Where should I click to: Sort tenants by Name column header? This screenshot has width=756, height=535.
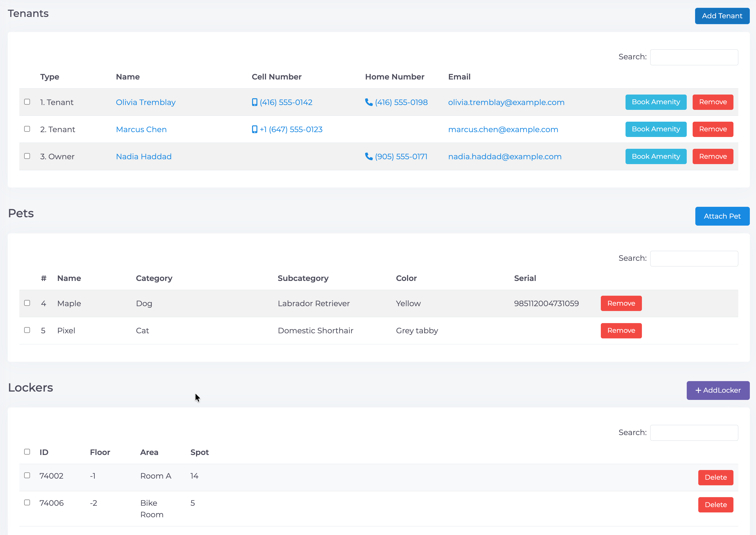128,77
